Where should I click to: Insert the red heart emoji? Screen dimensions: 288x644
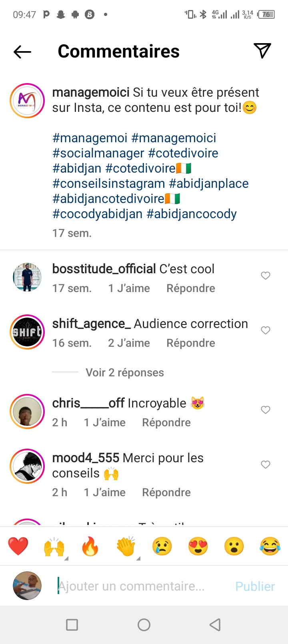(18, 546)
